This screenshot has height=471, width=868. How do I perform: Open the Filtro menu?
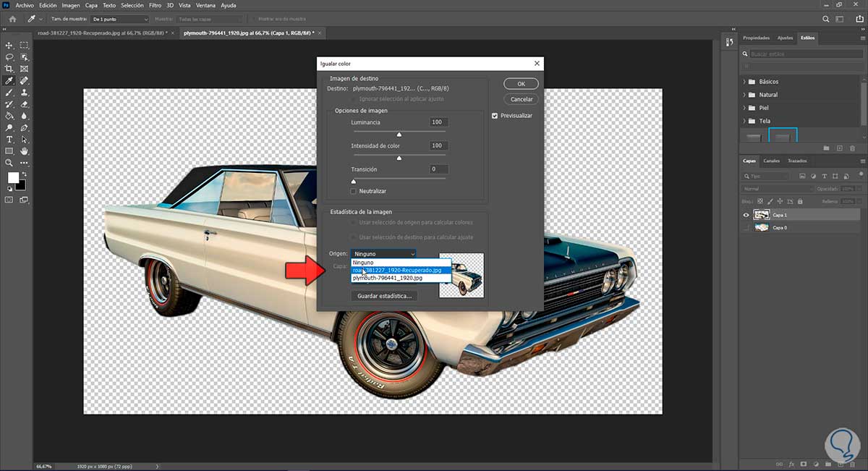pos(155,5)
